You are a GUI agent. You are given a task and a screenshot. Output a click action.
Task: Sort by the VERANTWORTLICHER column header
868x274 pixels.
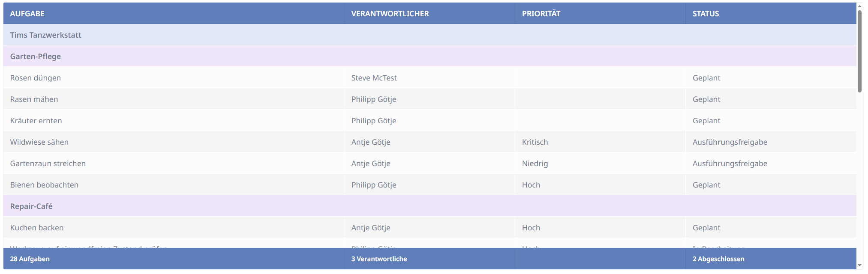(x=390, y=14)
